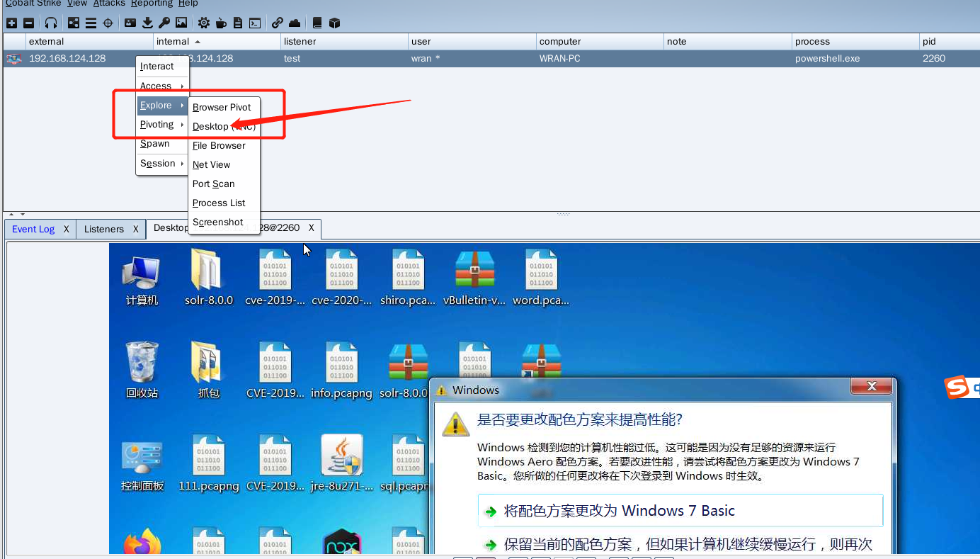Viewport: 980px width, 559px height.
Task: Click the gear payload generator icon
Action: tap(204, 23)
